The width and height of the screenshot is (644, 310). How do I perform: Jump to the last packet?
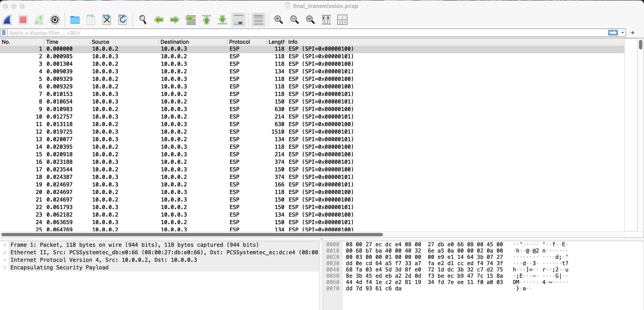point(222,20)
